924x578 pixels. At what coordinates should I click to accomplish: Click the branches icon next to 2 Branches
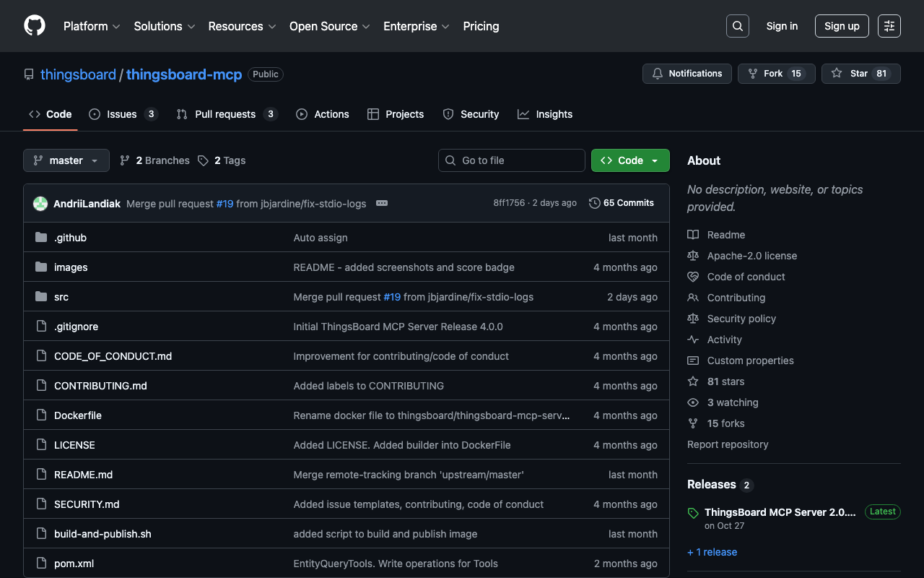tap(125, 160)
